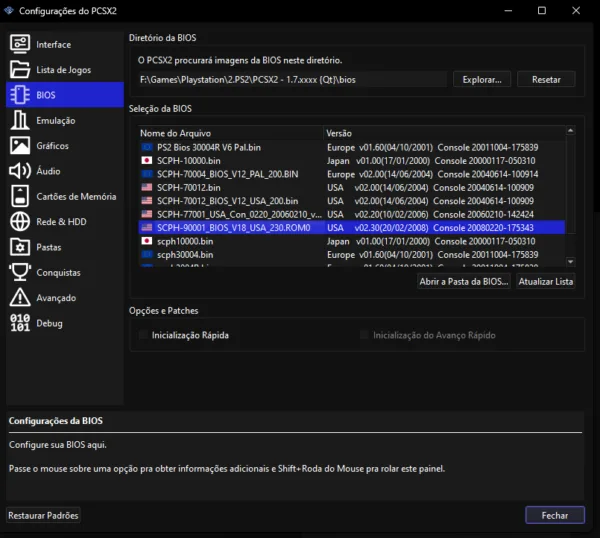
Task: Click the USA flag beside SCPH-90001_BIOS_V18_USA_230.ROM0
Action: [x=147, y=227]
